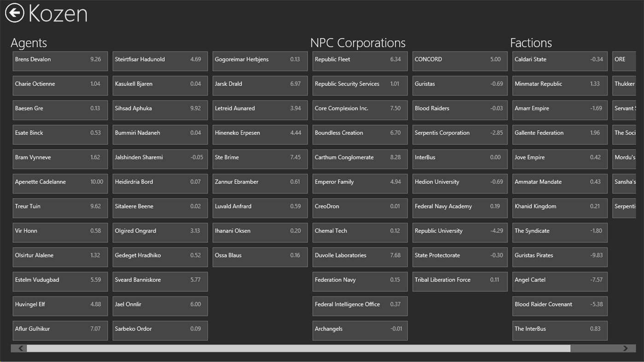
Task: Select Jael Onnlir agent tile
Action: pos(160,306)
